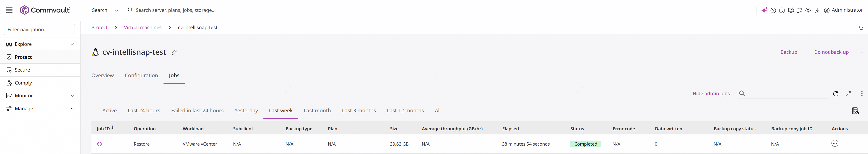Image resolution: width=868 pixels, height=154 pixels.
Task: Toggle Hide admin jobs
Action: point(711,93)
